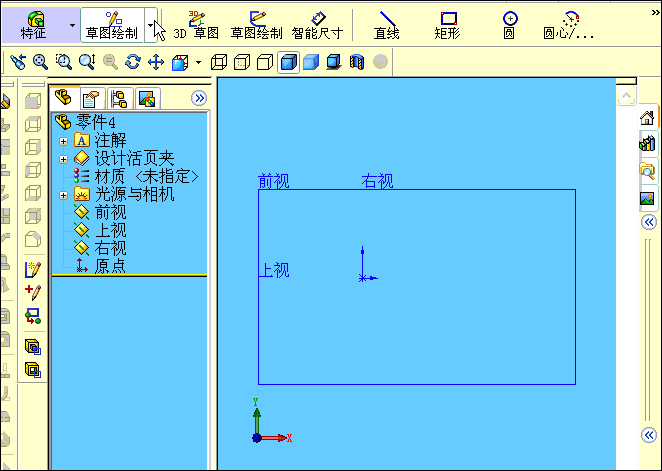Screen dimensions: 662x471
Task: Expand the 注解 tree node
Action: [x=63, y=141]
